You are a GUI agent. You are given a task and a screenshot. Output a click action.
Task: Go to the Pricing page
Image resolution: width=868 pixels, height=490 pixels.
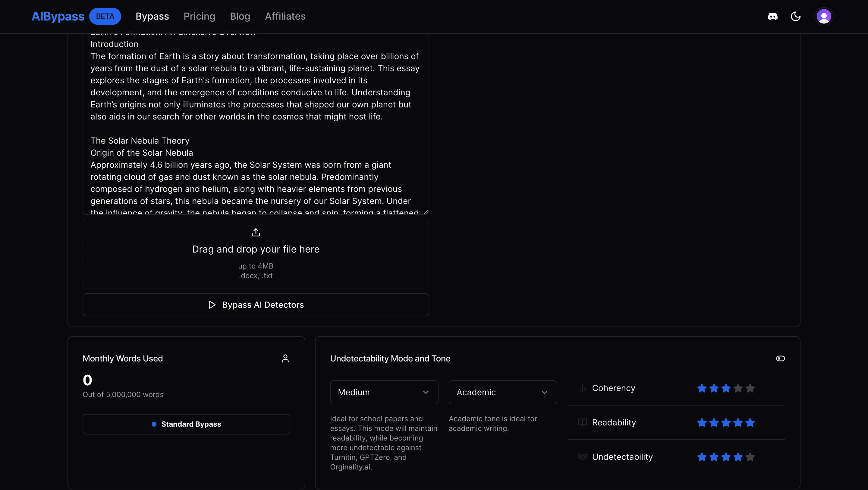199,16
